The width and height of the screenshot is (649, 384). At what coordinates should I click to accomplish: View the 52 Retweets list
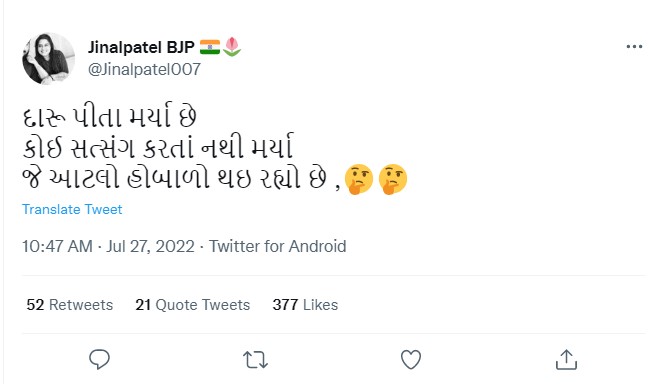click(x=70, y=305)
